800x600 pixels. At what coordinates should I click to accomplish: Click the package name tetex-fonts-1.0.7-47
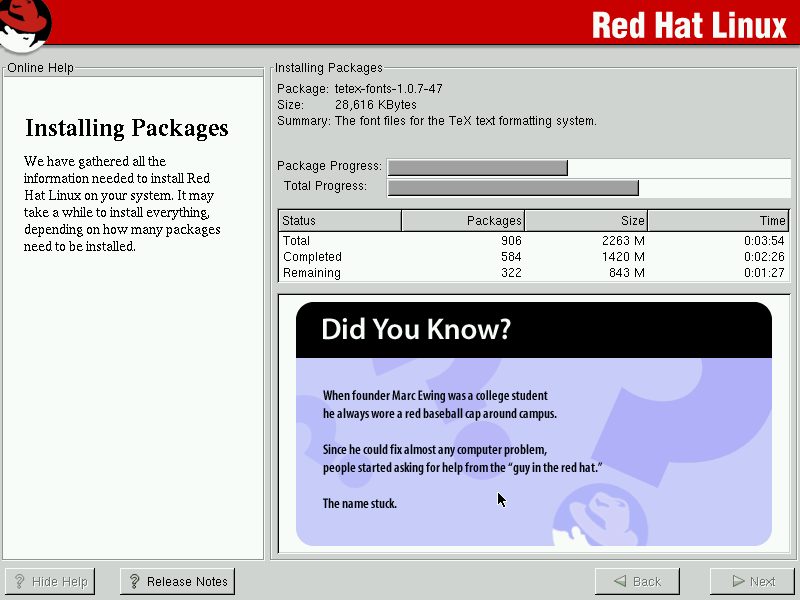pos(389,89)
